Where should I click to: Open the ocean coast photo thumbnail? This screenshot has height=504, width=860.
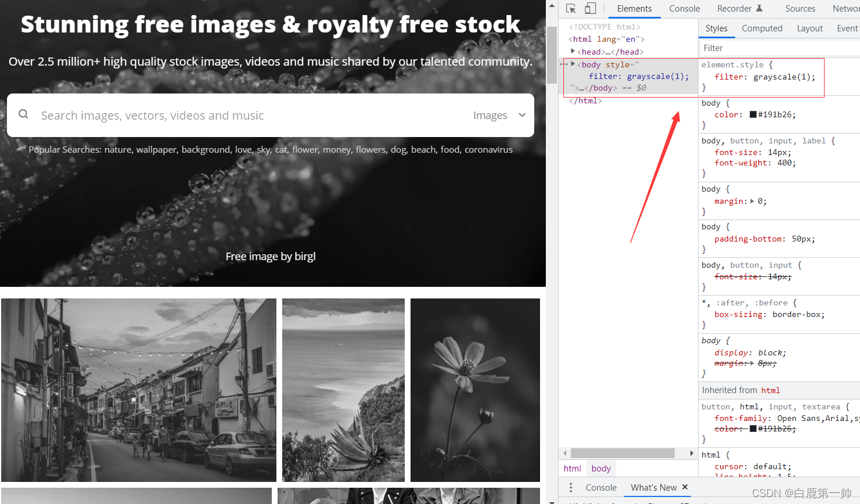[343, 390]
